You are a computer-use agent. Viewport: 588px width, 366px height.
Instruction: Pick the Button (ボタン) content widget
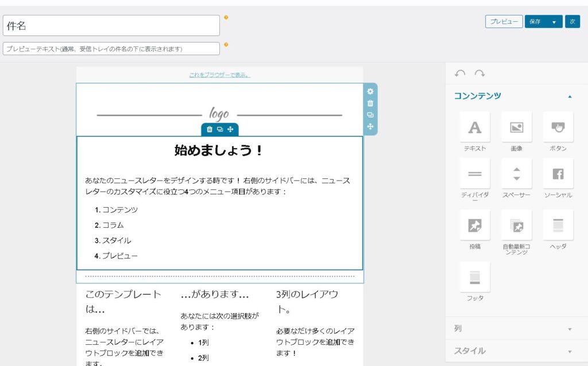pos(558,127)
